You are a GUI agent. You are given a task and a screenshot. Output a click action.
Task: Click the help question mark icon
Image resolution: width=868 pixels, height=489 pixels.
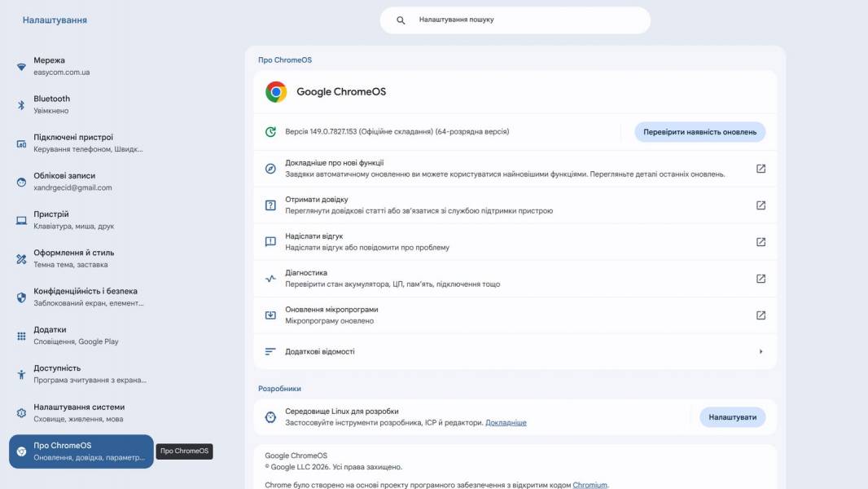[270, 205]
